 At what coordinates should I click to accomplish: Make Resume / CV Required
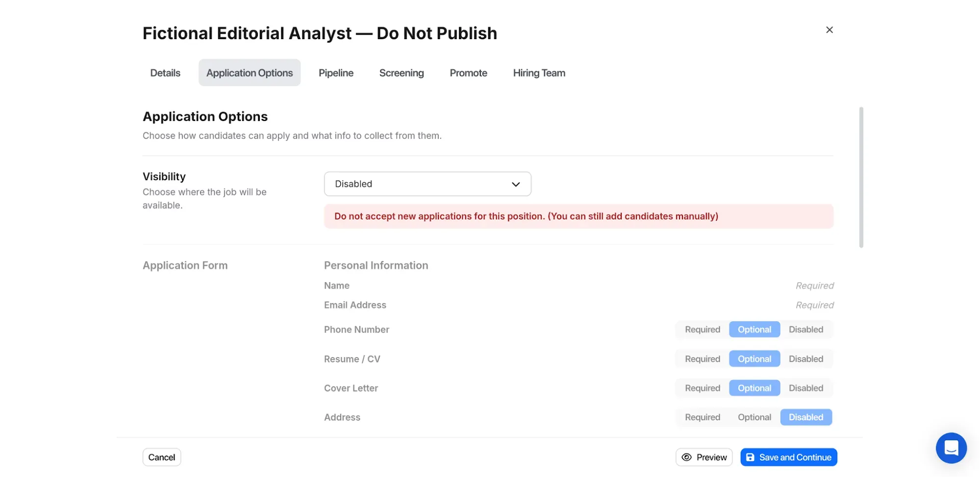[x=702, y=359]
